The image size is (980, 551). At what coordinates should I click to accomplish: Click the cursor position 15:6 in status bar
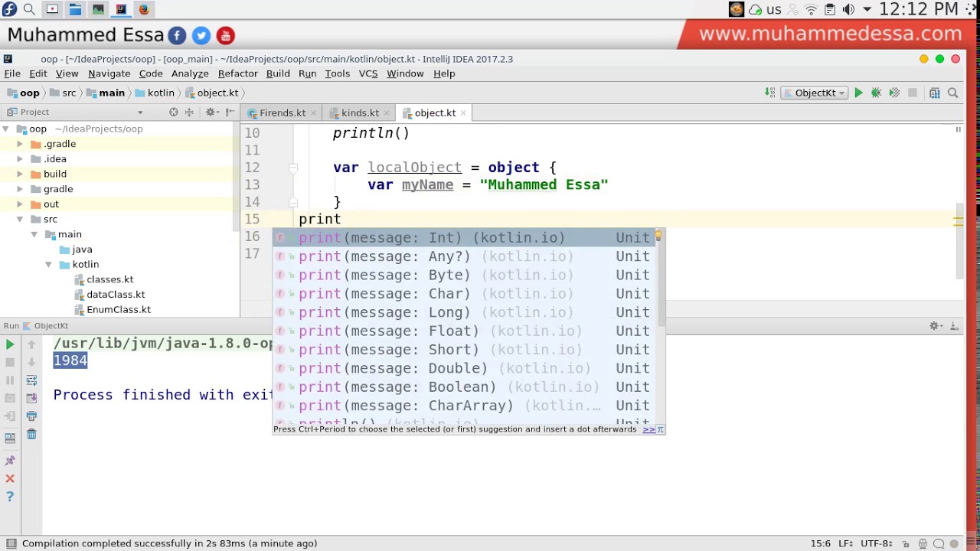point(820,543)
